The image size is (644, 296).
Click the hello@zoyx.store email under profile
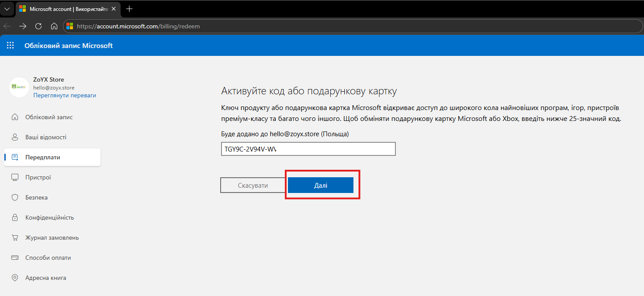(x=54, y=88)
